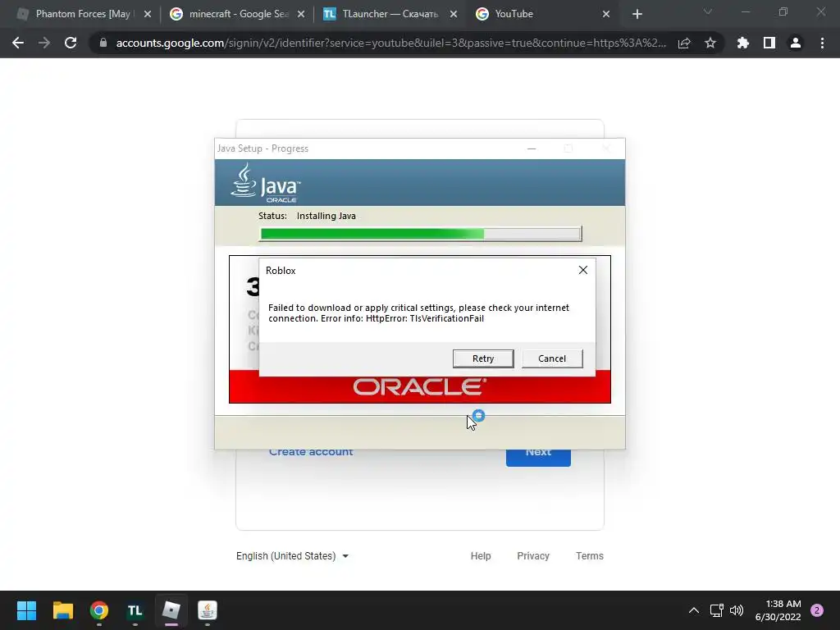
Task: Click Retry in the Roblox dialog
Action: coord(482,358)
